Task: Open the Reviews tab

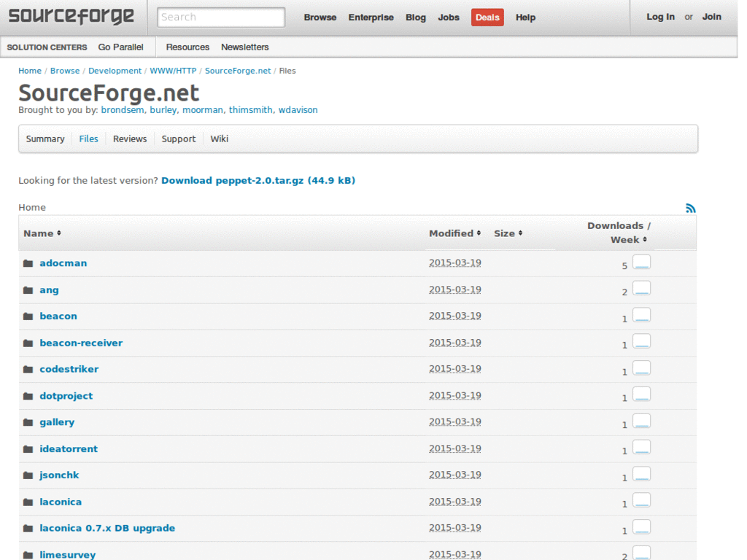Action: tap(130, 139)
